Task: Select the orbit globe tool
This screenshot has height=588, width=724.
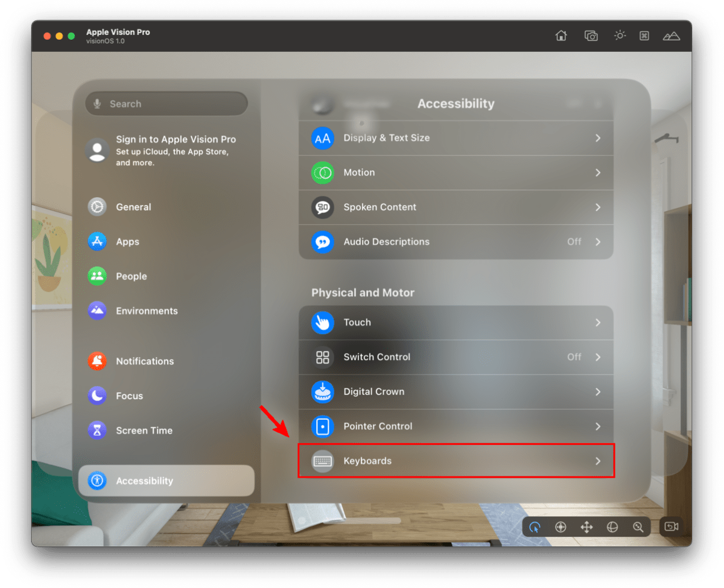Action: pyautogui.click(x=612, y=527)
